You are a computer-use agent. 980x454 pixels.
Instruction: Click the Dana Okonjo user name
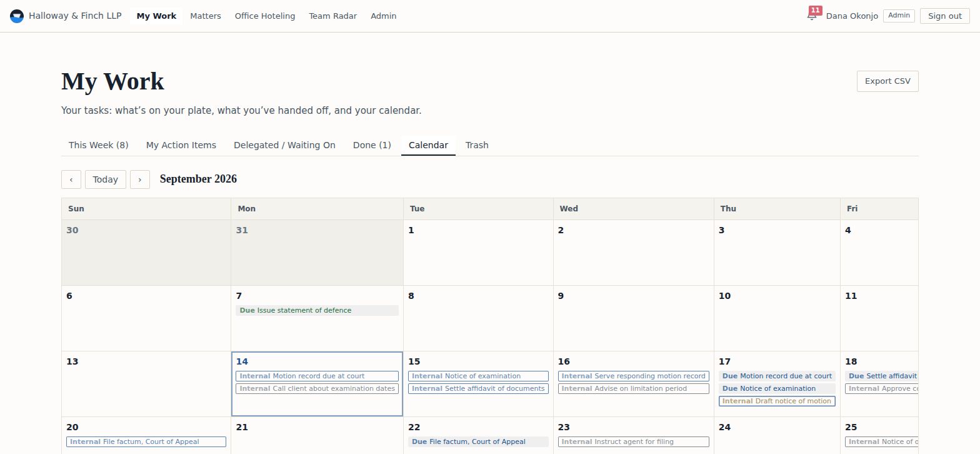click(852, 16)
